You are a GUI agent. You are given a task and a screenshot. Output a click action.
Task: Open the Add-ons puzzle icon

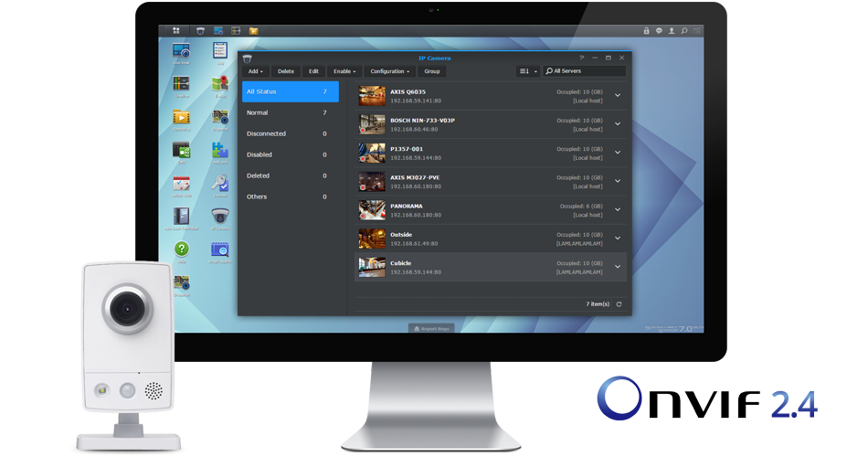click(220, 150)
